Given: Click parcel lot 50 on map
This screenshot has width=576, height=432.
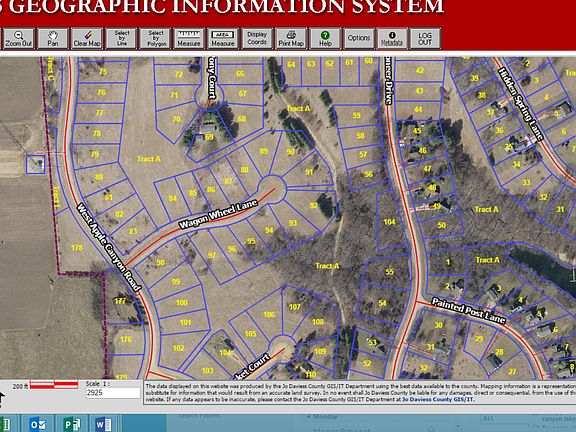Looking at the screenshot, I should click(442, 225).
